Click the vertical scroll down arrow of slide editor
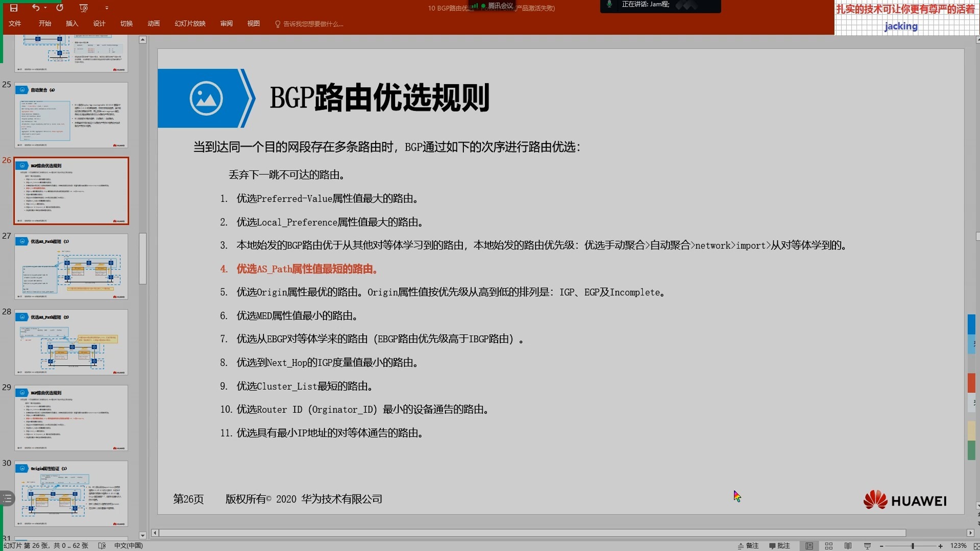Screen dimensions: 980x551 click(977, 506)
